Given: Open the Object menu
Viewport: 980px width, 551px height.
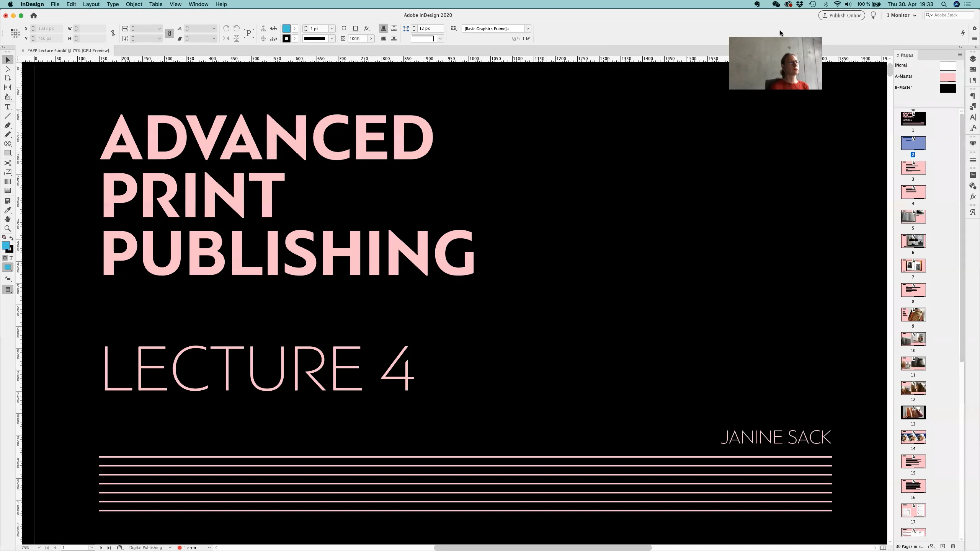Looking at the screenshot, I should click(x=134, y=4).
